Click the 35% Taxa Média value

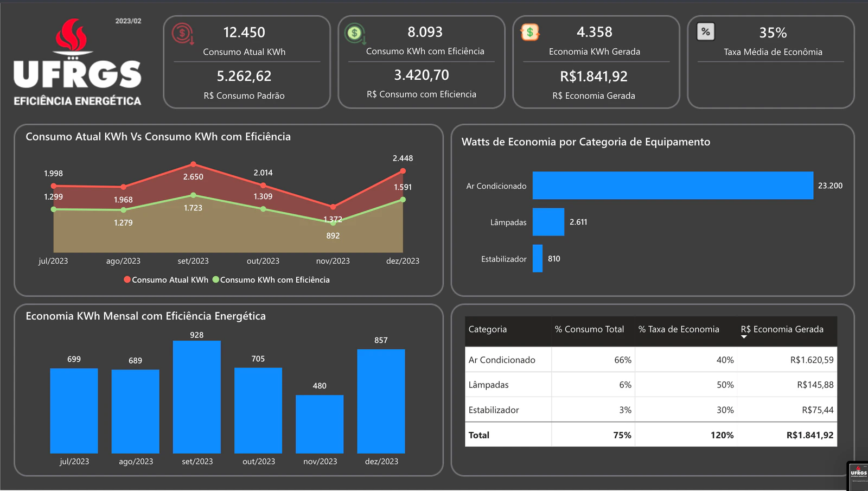click(773, 33)
